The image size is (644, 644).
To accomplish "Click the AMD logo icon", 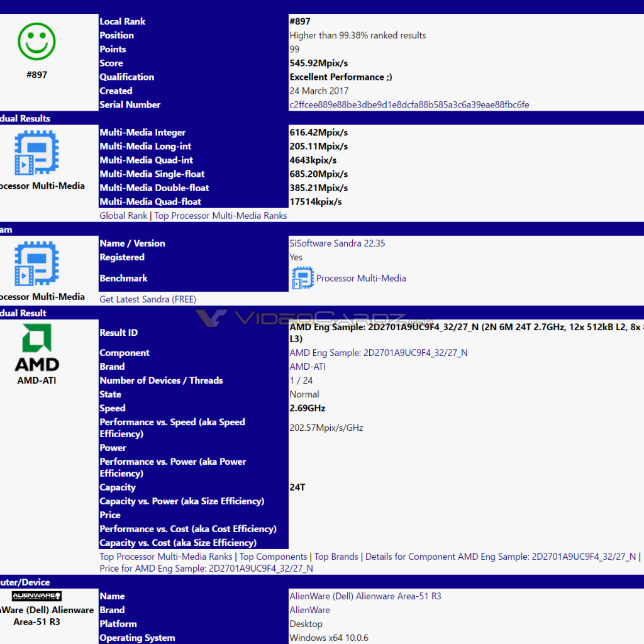I will pos(36,347).
